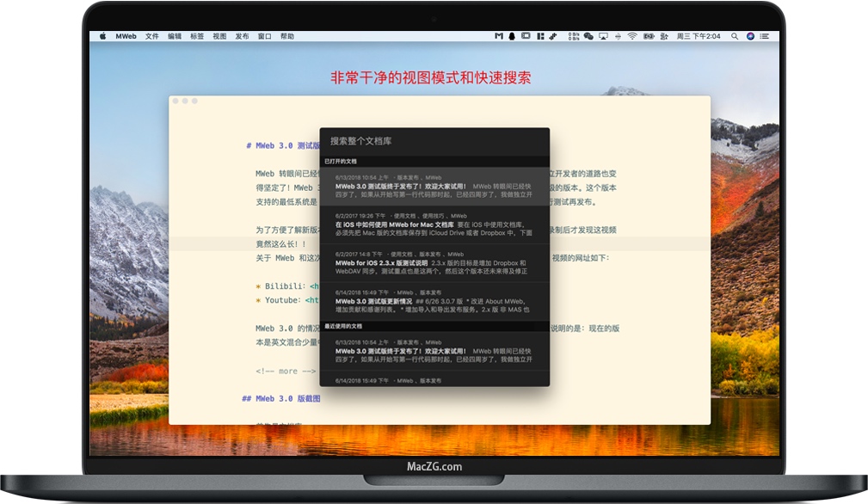Click the M app icon in menu bar
This screenshot has width=868, height=504.
tap(498, 36)
